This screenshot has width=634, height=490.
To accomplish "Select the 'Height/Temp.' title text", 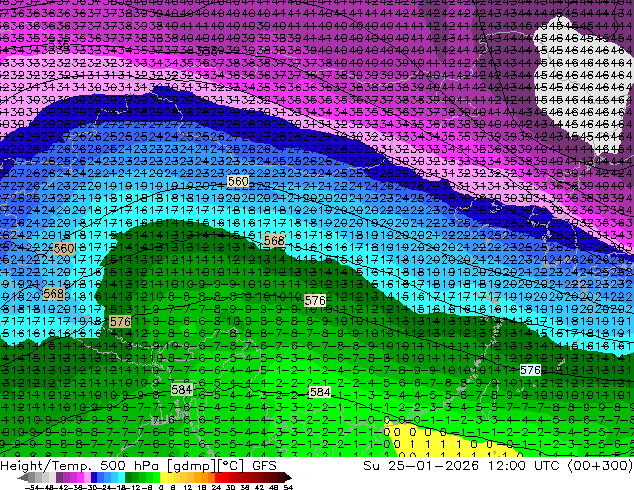I will click(46, 466).
